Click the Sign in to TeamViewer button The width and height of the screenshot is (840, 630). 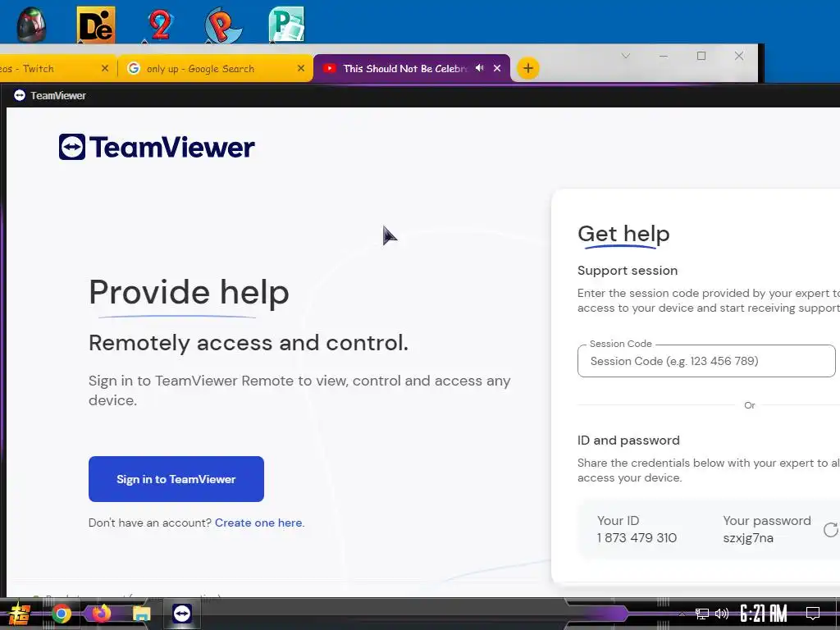pos(176,479)
